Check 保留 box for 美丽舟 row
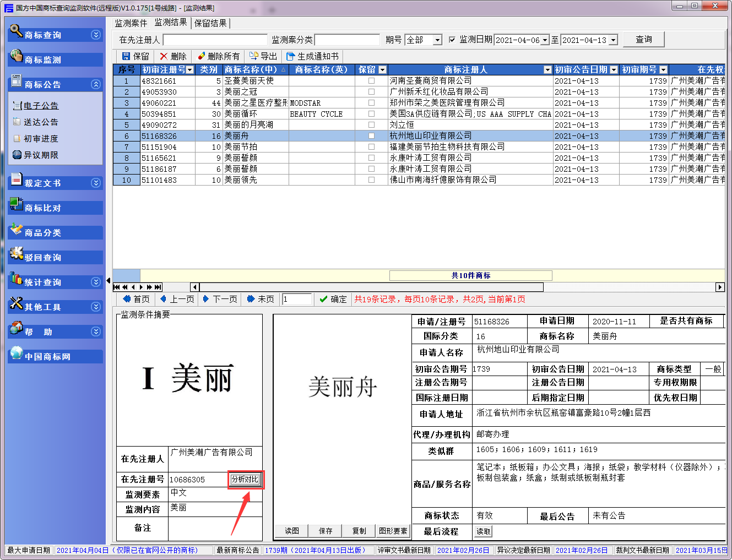Image resolution: width=732 pixels, height=560 pixels. [x=371, y=136]
